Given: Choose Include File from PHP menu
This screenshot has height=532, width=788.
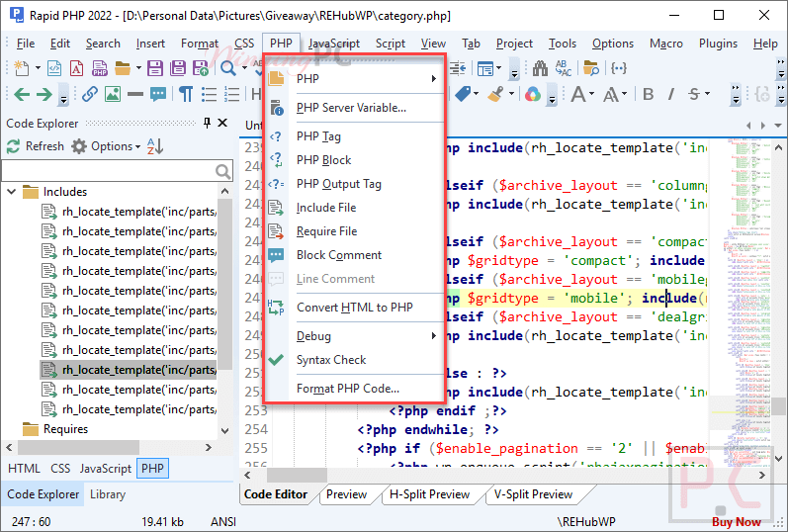Looking at the screenshot, I should pos(354,208).
